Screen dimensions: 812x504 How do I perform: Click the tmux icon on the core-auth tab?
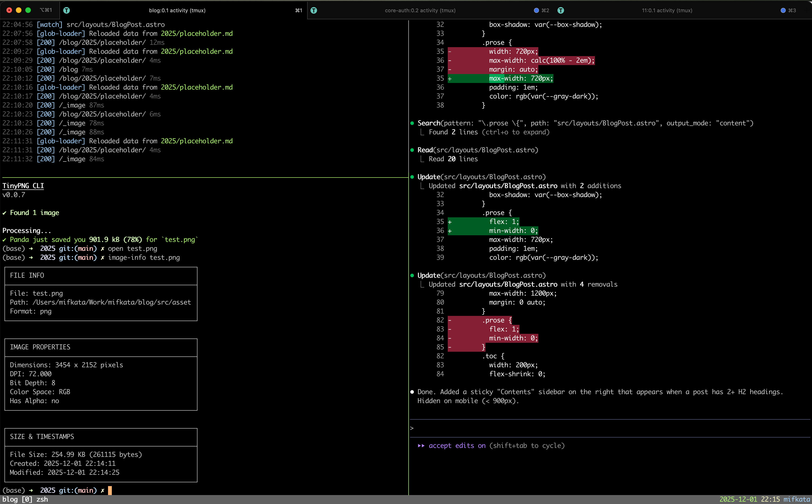pyautogui.click(x=314, y=10)
